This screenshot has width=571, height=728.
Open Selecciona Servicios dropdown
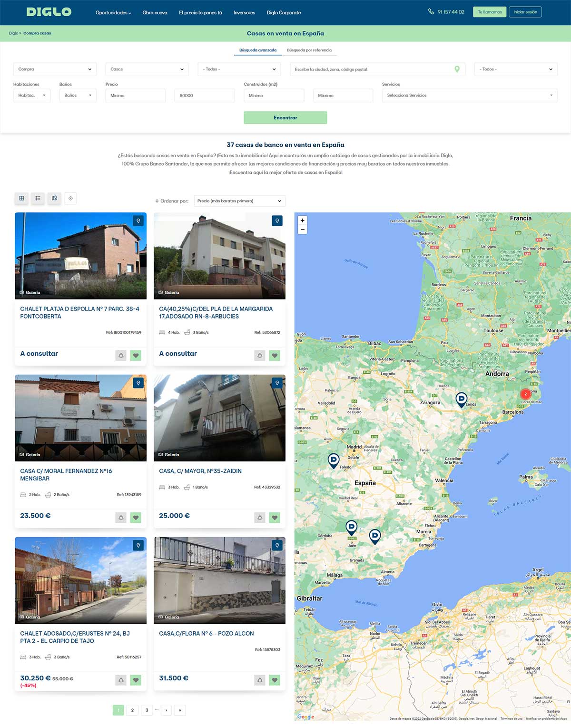coord(469,96)
